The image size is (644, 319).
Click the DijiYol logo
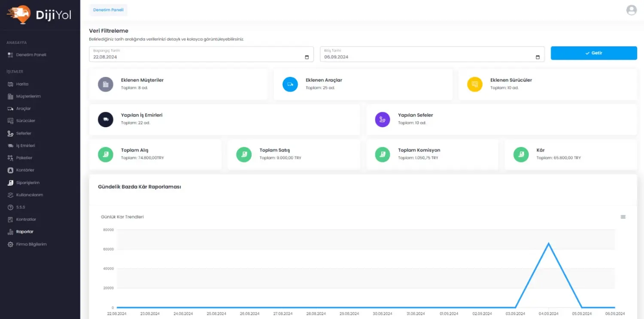point(39,15)
